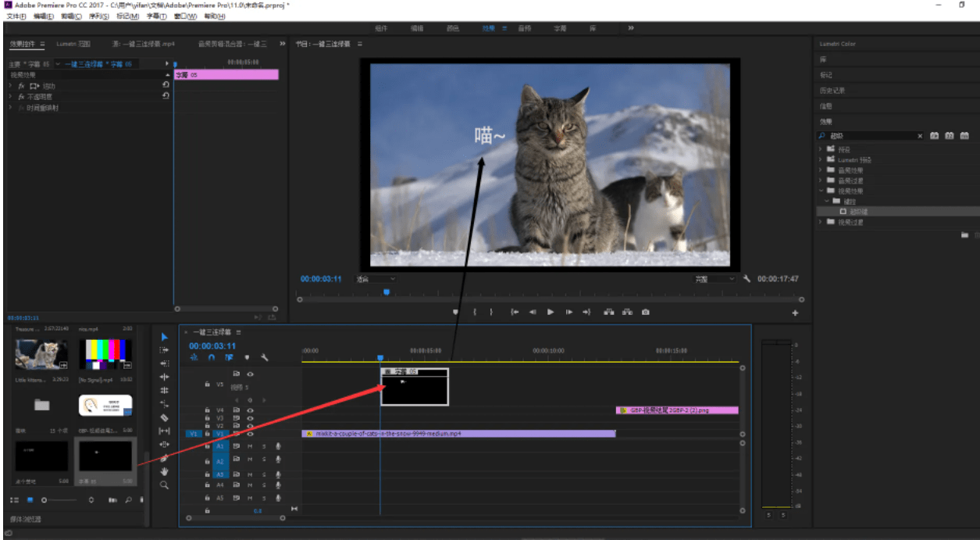The height and width of the screenshot is (540, 980).
Task: Create new custom bin in Effects panel
Action: [965, 234]
